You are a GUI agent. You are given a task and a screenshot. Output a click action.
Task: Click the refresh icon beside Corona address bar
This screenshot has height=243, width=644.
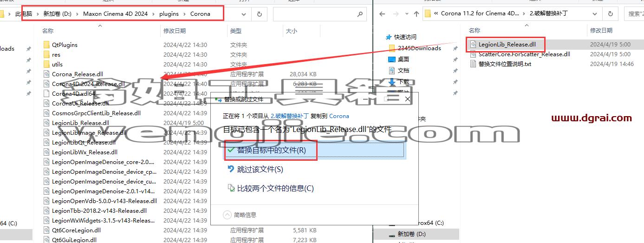(259, 14)
